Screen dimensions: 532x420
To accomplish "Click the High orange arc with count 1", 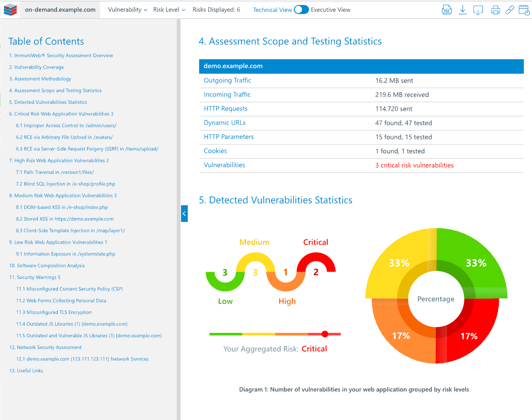I will pyautogui.click(x=286, y=282).
